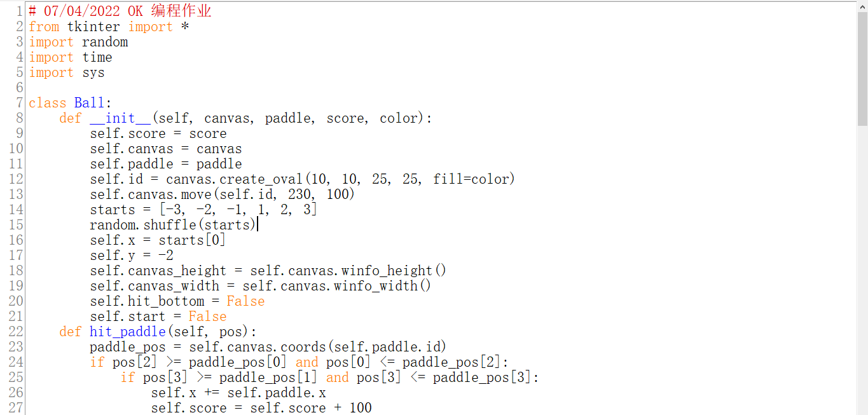The height and width of the screenshot is (415, 868).
Task: Click the scrollbar up arrow
Action: (862, 6)
